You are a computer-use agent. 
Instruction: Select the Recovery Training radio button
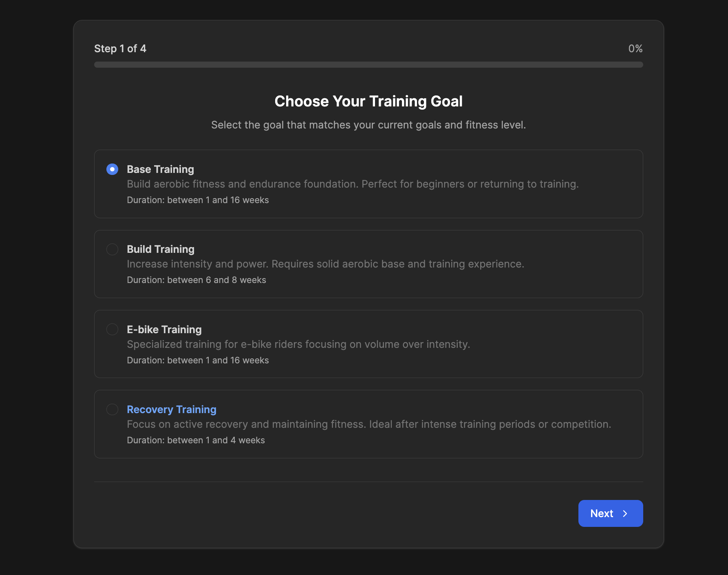112,409
